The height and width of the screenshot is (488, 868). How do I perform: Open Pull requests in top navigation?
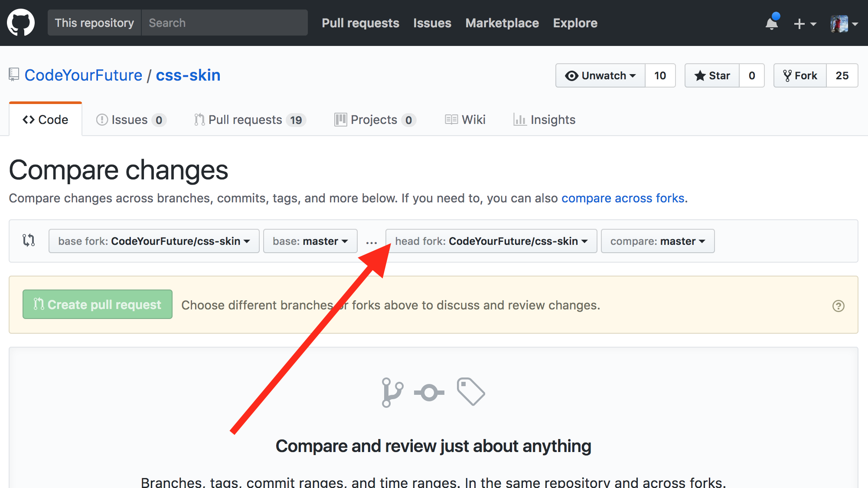pyautogui.click(x=360, y=23)
